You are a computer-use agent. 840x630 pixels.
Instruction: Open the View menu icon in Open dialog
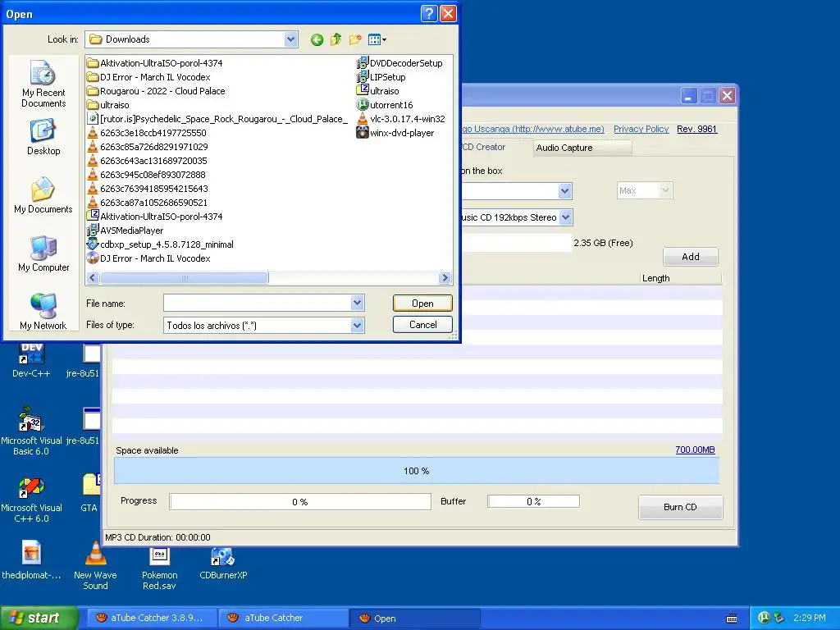[377, 39]
